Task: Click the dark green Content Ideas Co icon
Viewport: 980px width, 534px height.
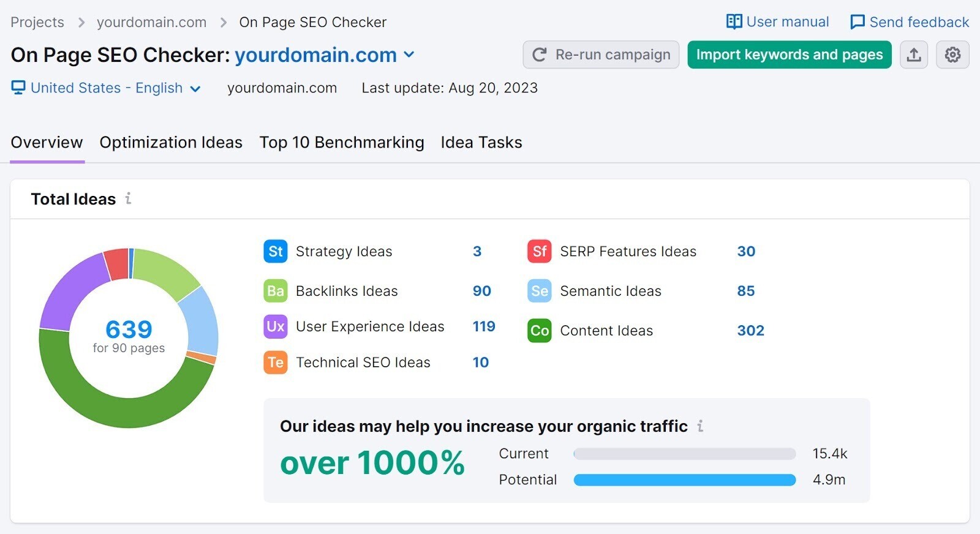Action: [539, 331]
